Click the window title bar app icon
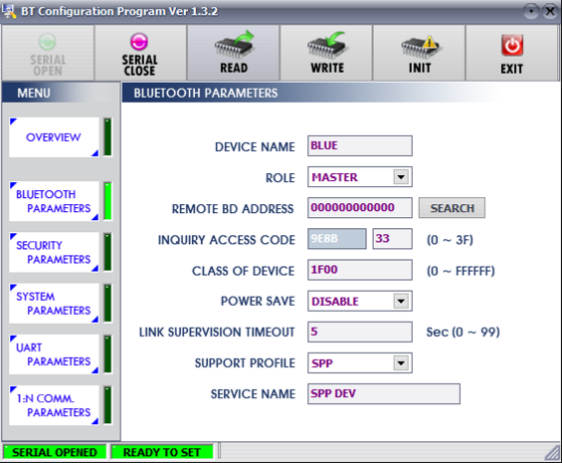The image size is (562, 463). (x=9, y=11)
